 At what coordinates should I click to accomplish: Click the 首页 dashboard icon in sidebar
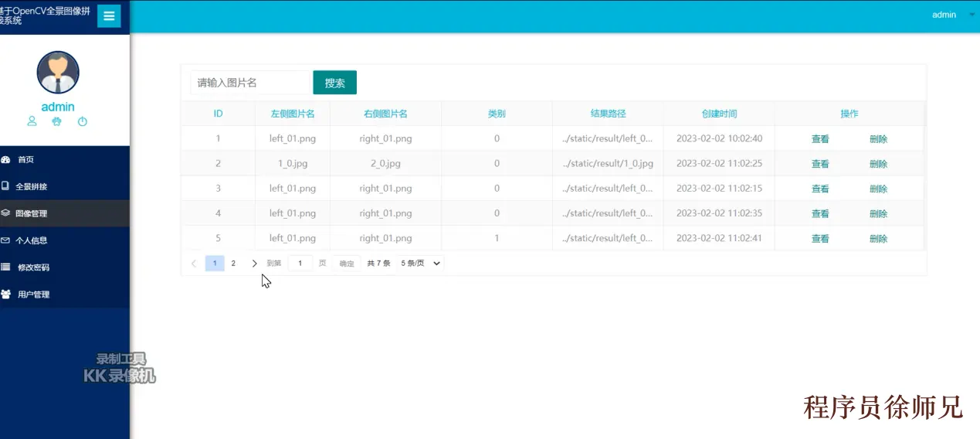(x=5, y=159)
